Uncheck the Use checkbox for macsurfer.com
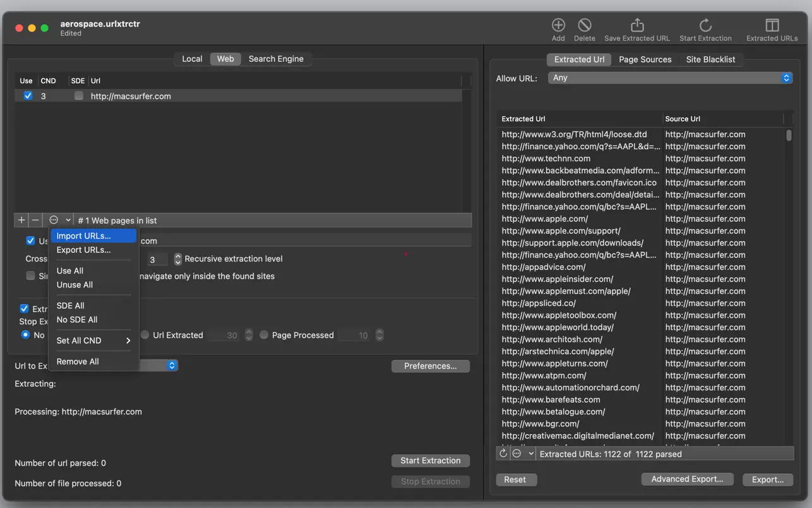This screenshot has height=508, width=812. [x=28, y=96]
